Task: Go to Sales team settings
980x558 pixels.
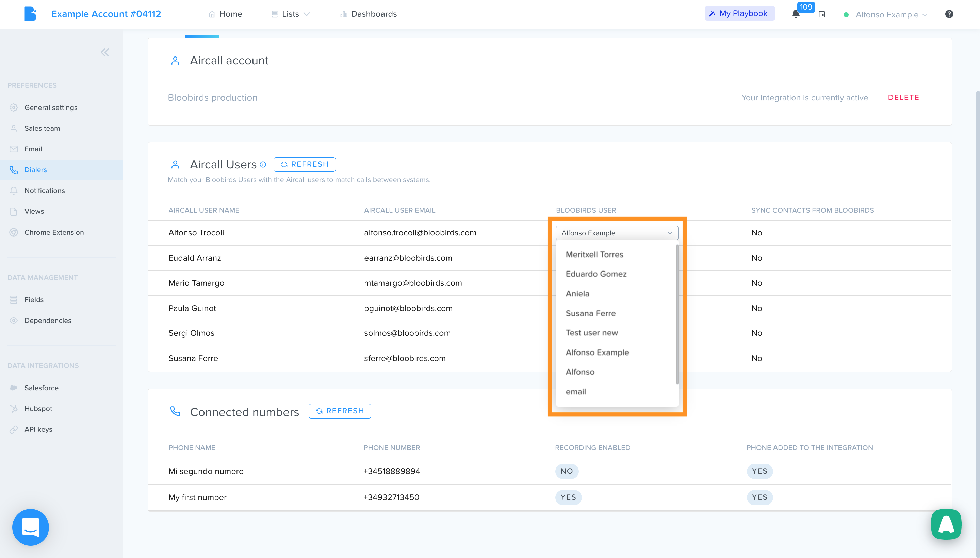Action: coord(42,128)
